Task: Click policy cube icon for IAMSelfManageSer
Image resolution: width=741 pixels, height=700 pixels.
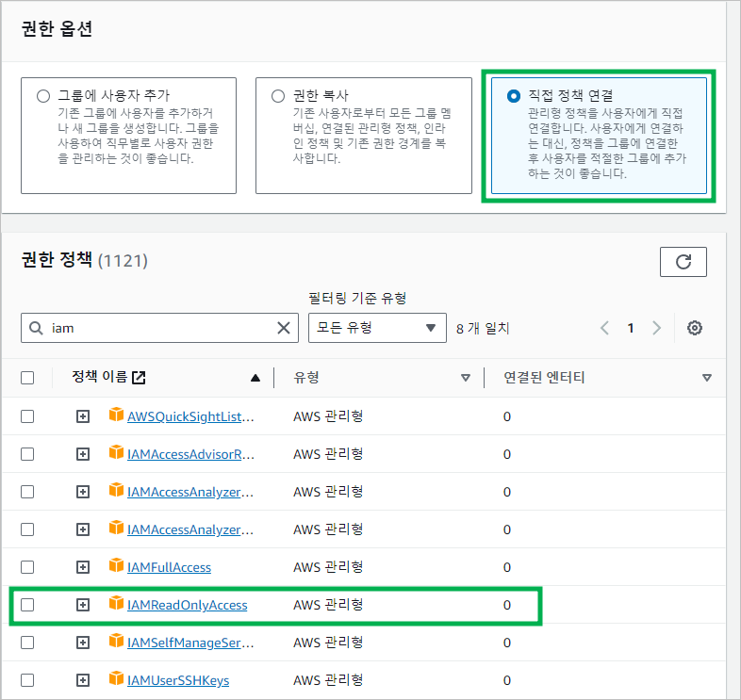Action: tap(116, 641)
